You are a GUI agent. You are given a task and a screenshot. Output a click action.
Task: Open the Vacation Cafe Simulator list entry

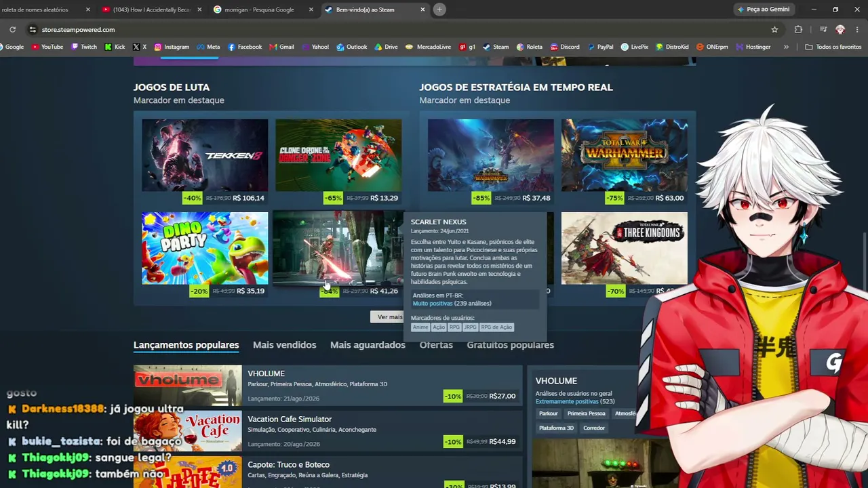coord(328,431)
